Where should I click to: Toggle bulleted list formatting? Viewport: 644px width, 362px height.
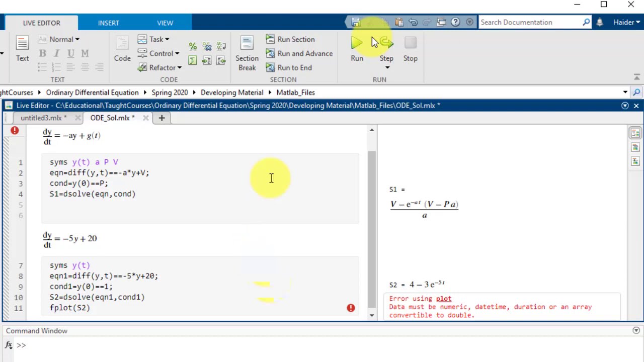[x=42, y=67]
